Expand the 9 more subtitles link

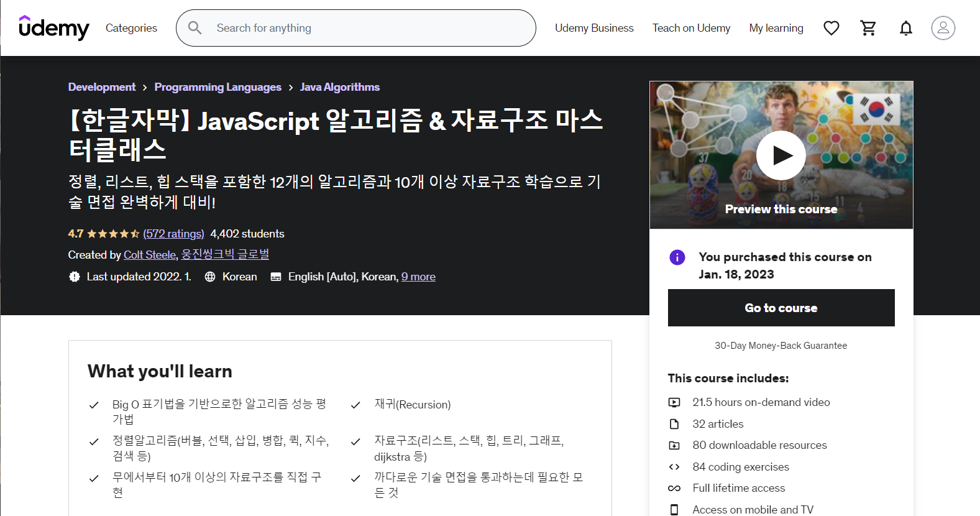pyautogui.click(x=418, y=277)
